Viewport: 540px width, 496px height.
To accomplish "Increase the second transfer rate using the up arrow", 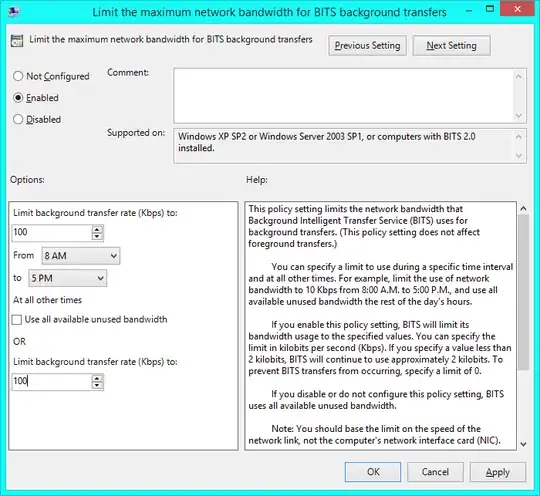I will [x=97, y=378].
